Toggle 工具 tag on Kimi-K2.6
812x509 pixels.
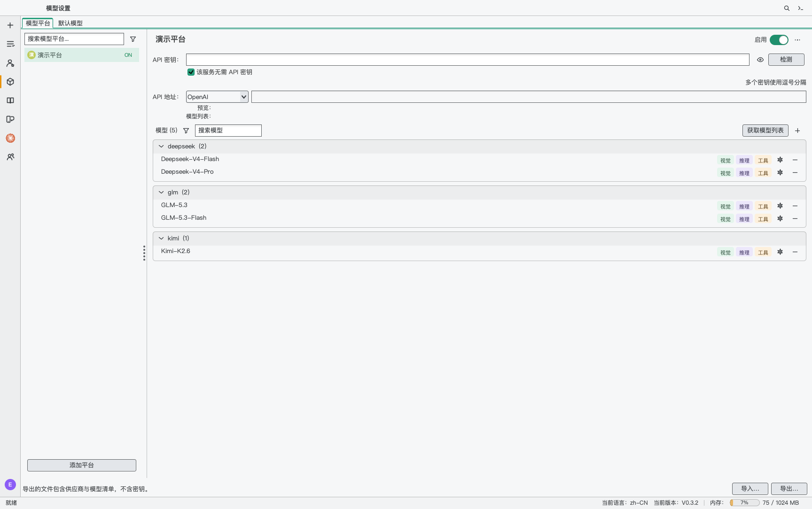(x=763, y=253)
